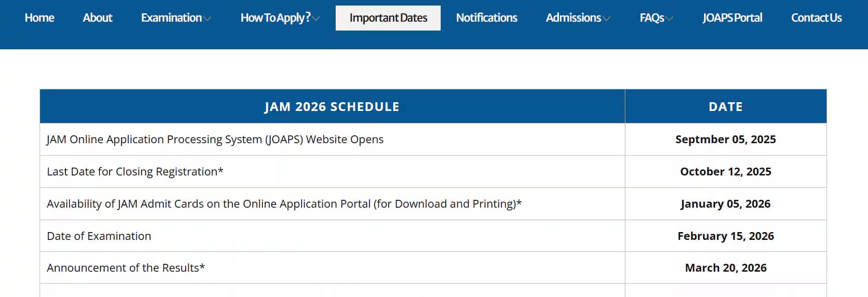The width and height of the screenshot is (868, 297).
Task: Open the About page
Action: [97, 18]
